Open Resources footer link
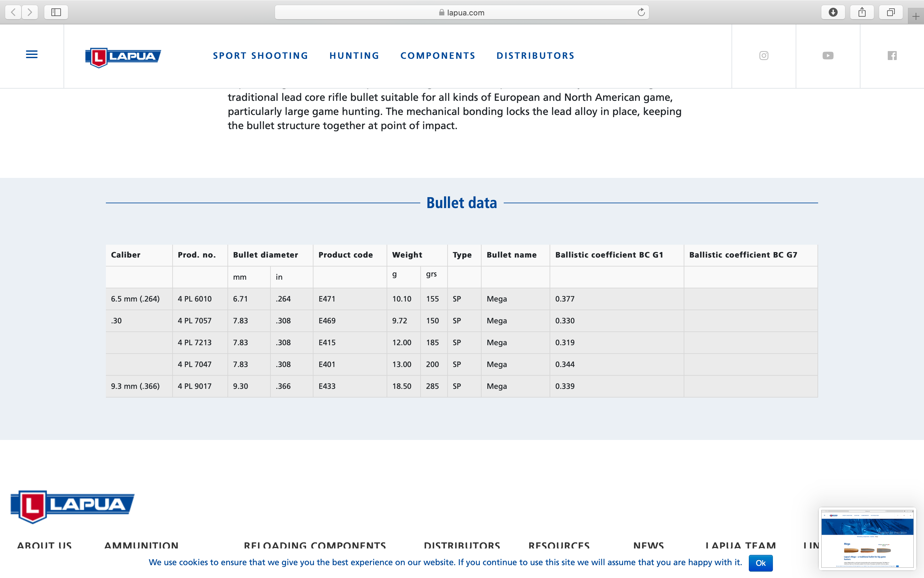This screenshot has width=924, height=578. coord(559,545)
